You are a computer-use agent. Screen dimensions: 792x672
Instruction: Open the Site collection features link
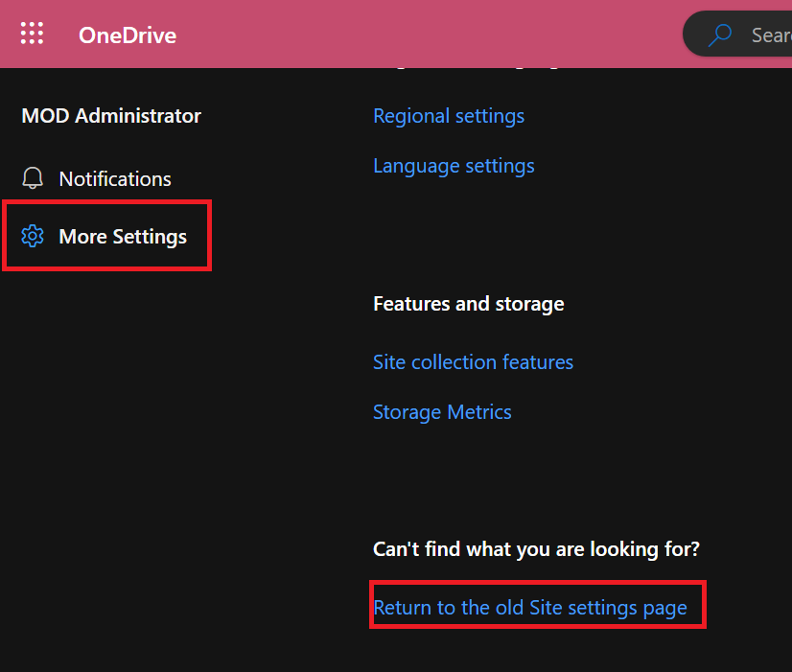point(473,362)
